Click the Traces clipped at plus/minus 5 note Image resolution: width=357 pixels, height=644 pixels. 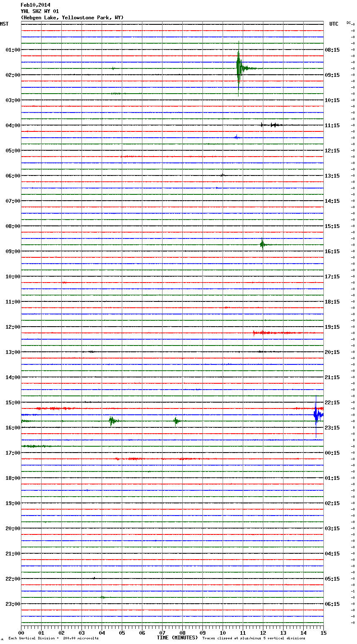(254, 638)
